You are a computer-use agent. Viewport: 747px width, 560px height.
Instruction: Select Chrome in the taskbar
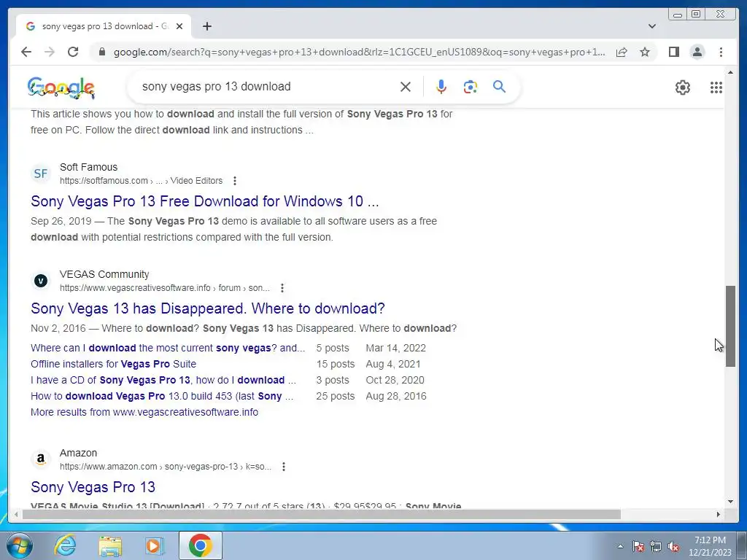tap(200, 545)
